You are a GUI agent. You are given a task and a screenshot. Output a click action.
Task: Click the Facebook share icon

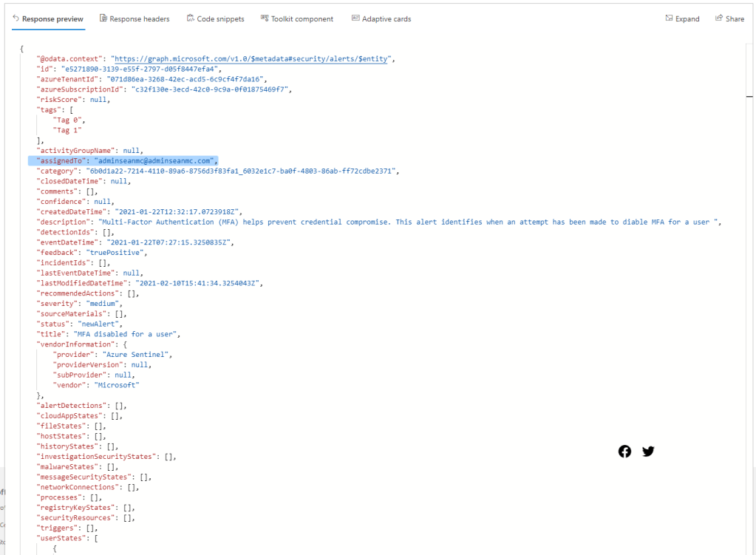click(624, 452)
